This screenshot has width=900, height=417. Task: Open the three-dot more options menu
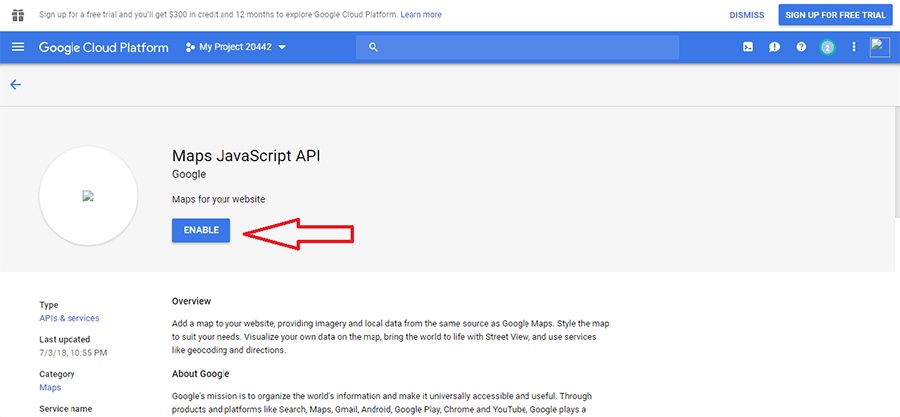click(853, 47)
